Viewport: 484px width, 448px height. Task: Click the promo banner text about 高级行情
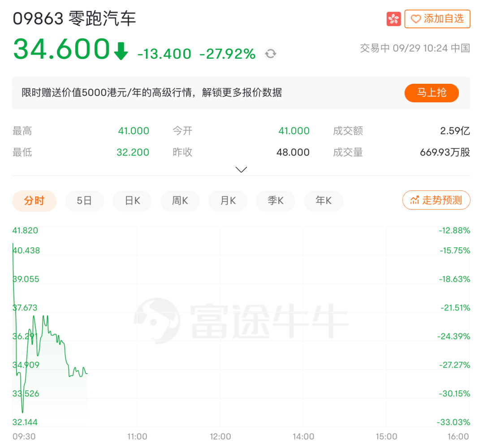coord(151,93)
